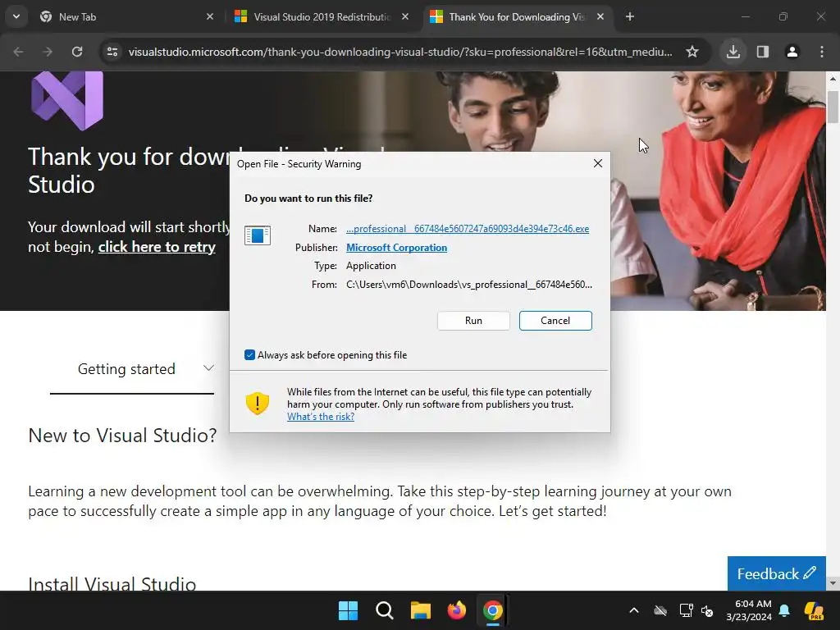Close the New Tab browser tab
Screen dimensions: 840x630
pyautogui.click(x=210, y=16)
